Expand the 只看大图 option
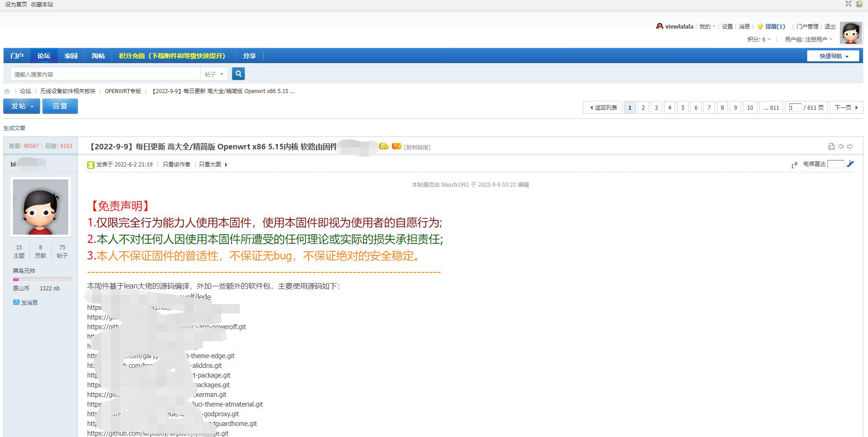 click(x=213, y=165)
